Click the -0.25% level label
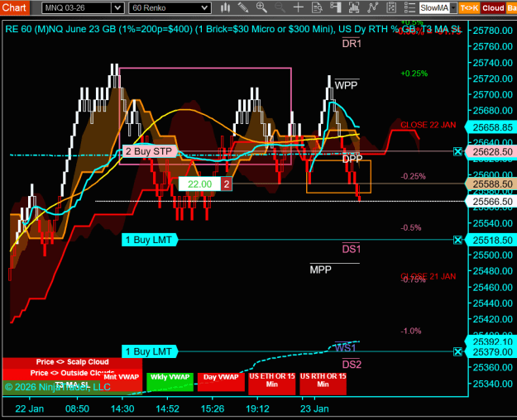 (x=413, y=177)
